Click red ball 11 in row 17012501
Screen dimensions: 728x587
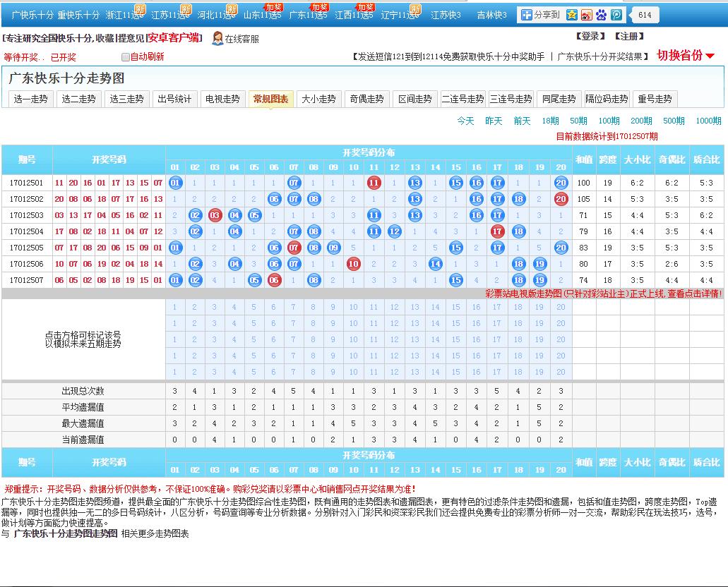tap(374, 183)
